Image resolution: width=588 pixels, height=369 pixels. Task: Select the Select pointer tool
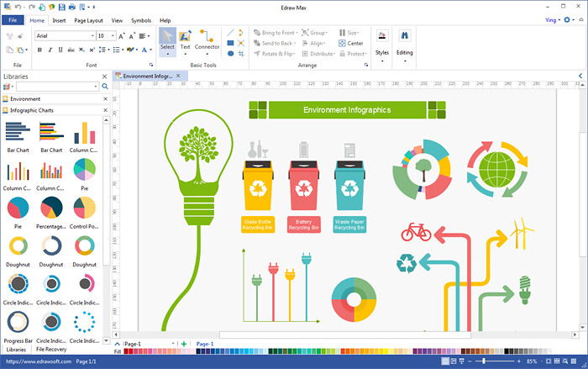(x=167, y=41)
